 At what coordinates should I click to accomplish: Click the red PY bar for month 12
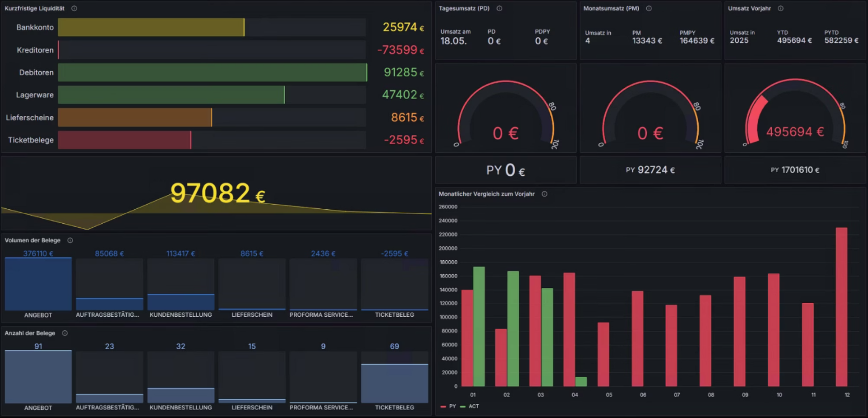click(842, 307)
